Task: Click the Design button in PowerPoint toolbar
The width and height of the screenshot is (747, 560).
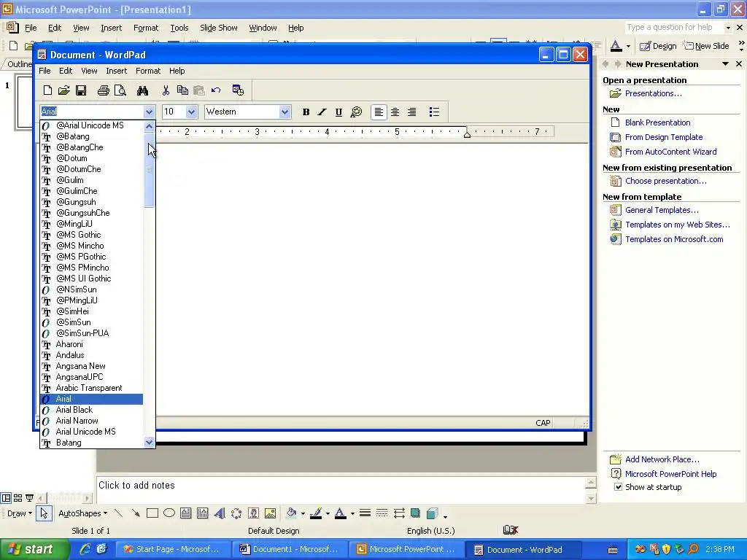Action: click(x=659, y=46)
